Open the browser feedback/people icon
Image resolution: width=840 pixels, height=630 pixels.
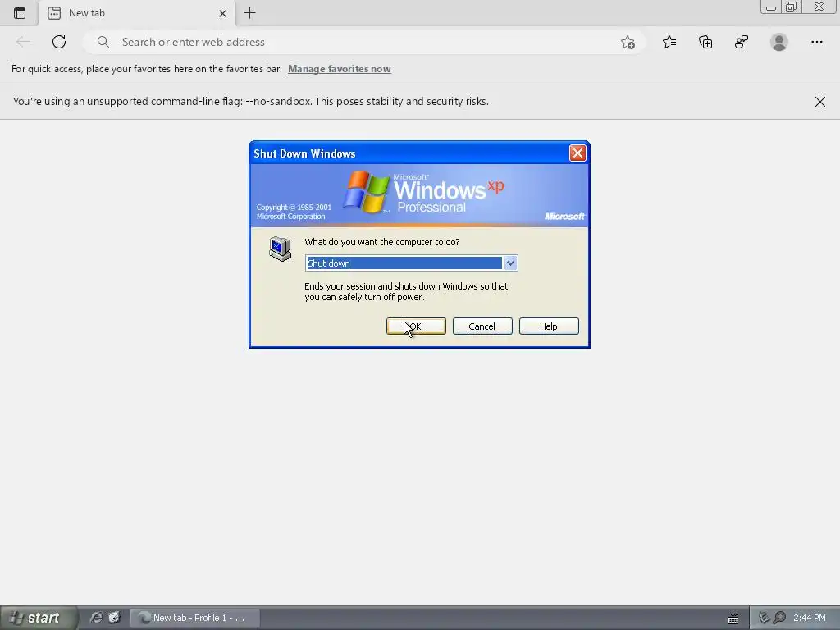742,42
